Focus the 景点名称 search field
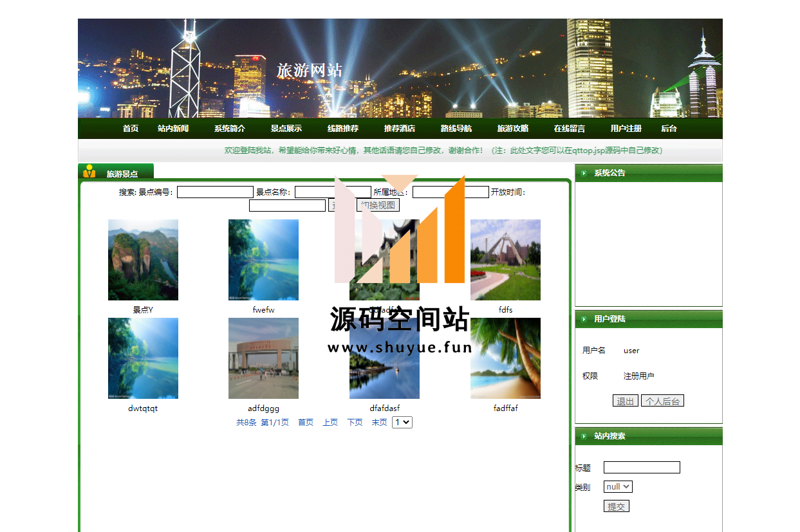Screen dimensions: 800x532 tap(333, 192)
